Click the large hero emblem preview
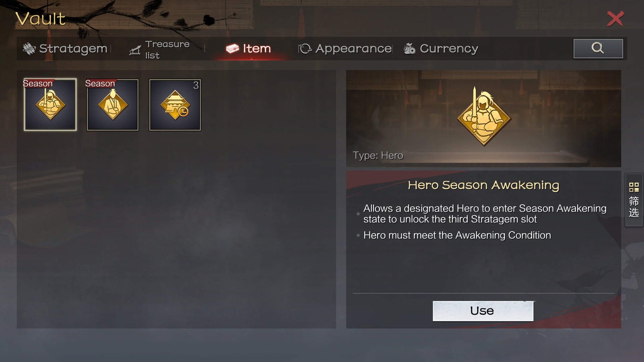 tap(484, 116)
